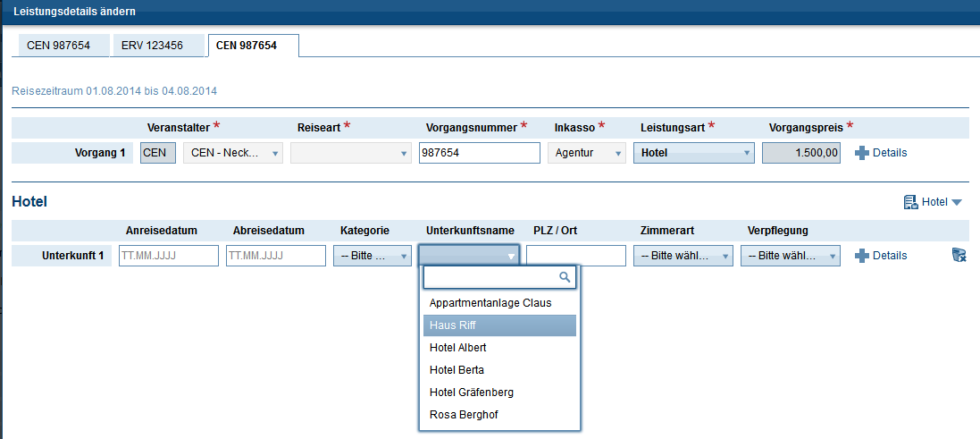Open the Zimmerart dropdown
The width and height of the screenshot is (980, 439).
[x=683, y=256]
